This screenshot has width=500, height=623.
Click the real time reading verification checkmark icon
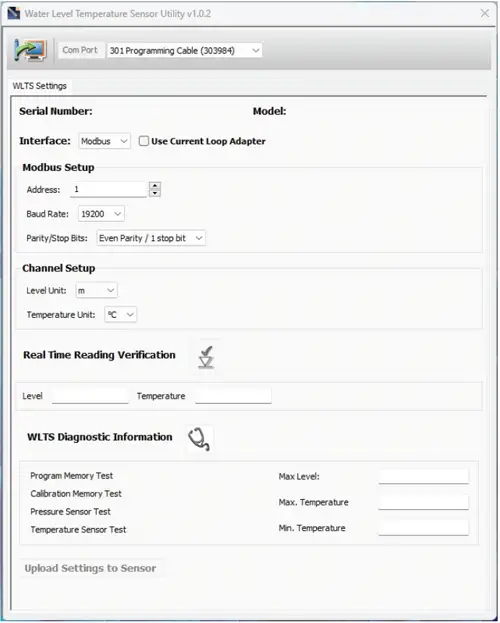click(x=206, y=356)
